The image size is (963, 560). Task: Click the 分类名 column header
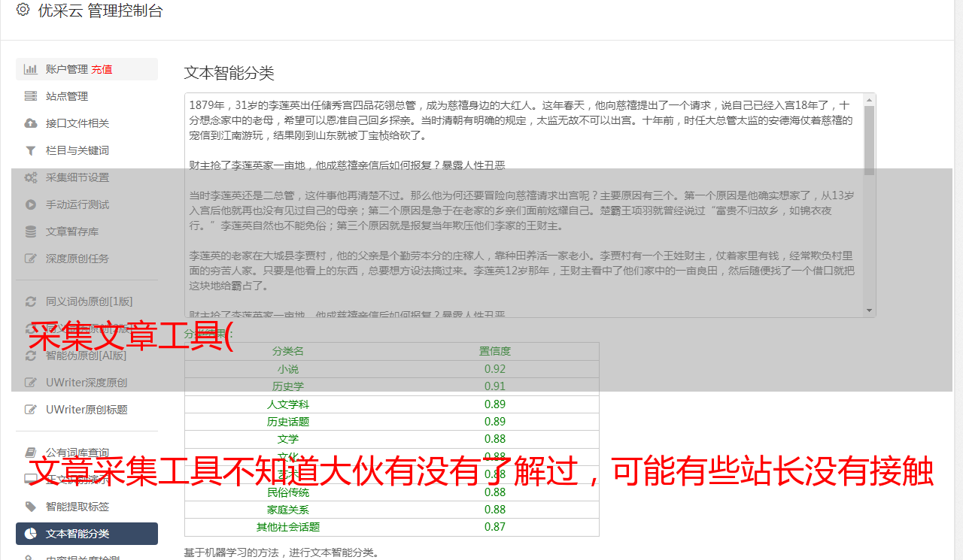[288, 351]
